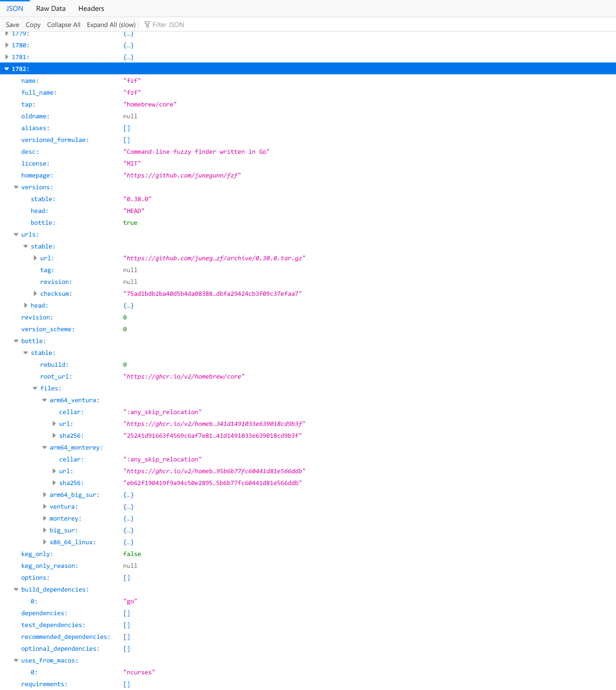Expand arm64_big_sur node
The image size is (616, 690).
pos(44,495)
